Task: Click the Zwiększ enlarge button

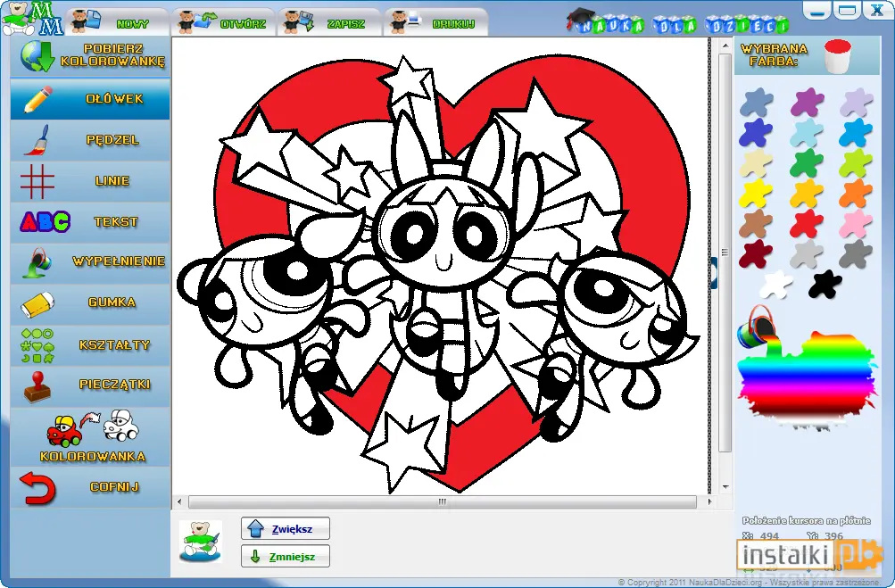Action: point(286,528)
